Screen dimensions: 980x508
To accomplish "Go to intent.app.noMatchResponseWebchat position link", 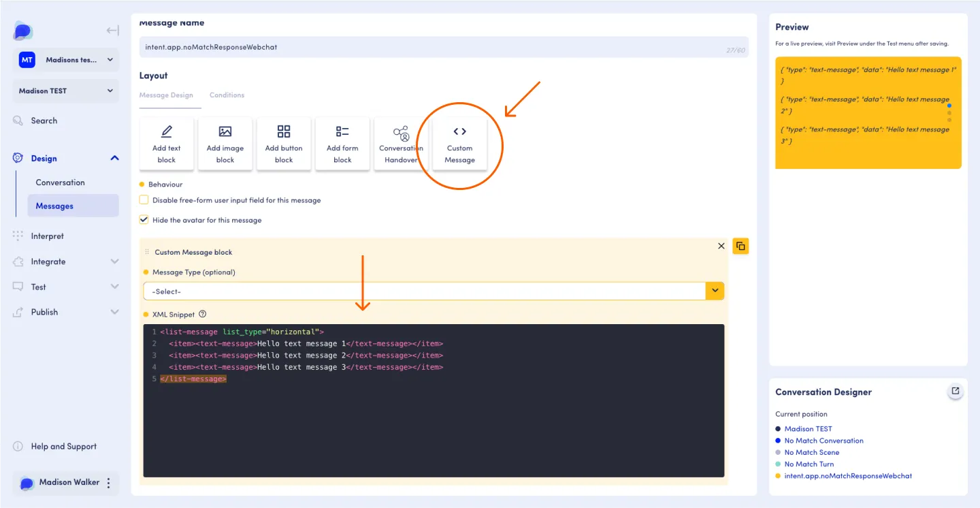I will click(849, 476).
